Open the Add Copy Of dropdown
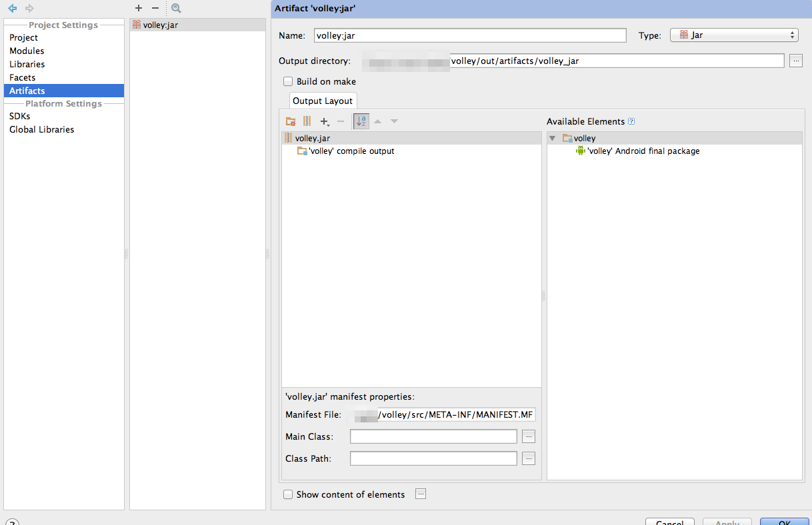Image resolution: width=812 pixels, height=525 pixels. pyautogui.click(x=325, y=121)
